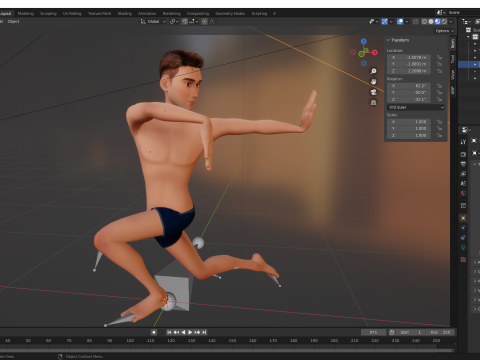Open the View sidebar tab
The image size is (480, 360).
click(x=453, y=74)
